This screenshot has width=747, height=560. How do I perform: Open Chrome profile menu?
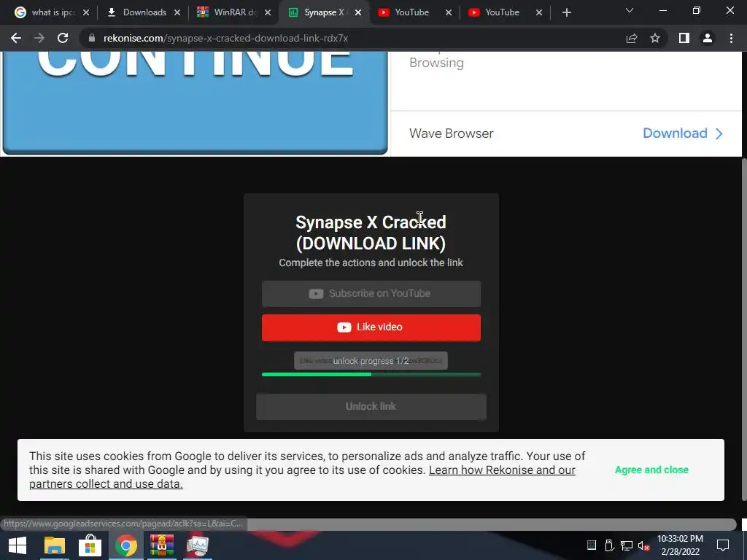click(708, 38)
